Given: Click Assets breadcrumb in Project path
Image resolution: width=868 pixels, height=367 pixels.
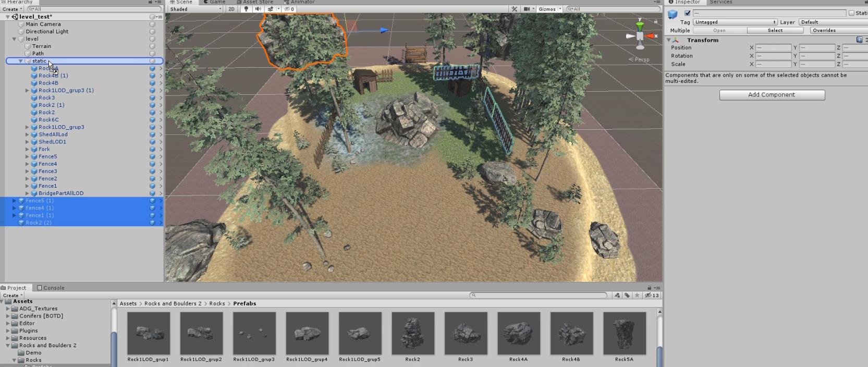Looking at the screenshot, I should [128, 303].
